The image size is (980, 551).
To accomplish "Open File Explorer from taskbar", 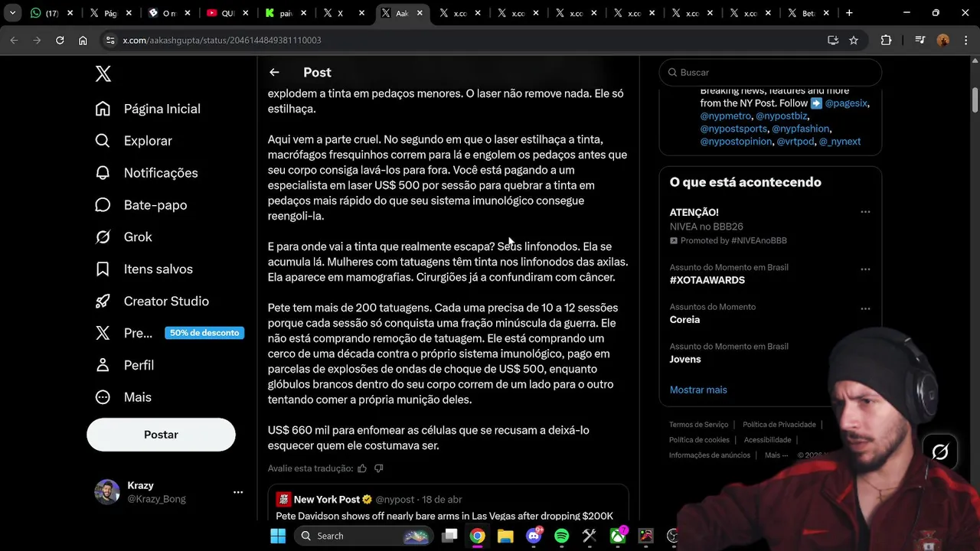I will tap(505, 536).
